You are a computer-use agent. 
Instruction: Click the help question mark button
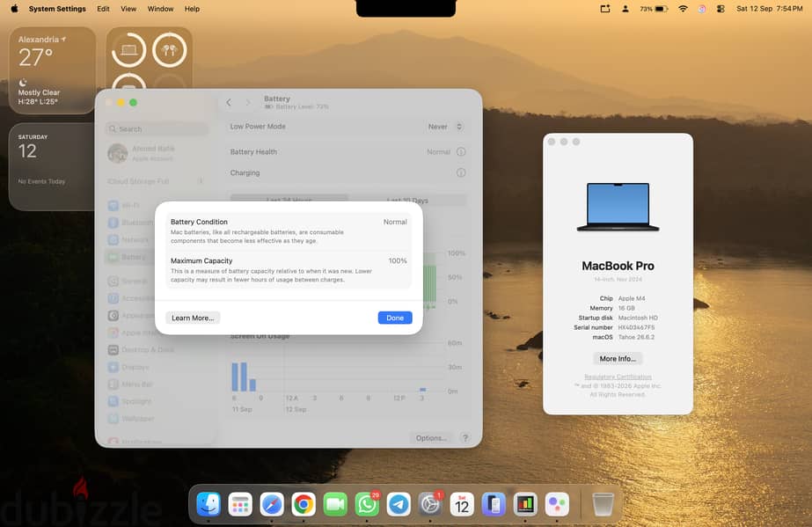[x=465, y=438]
